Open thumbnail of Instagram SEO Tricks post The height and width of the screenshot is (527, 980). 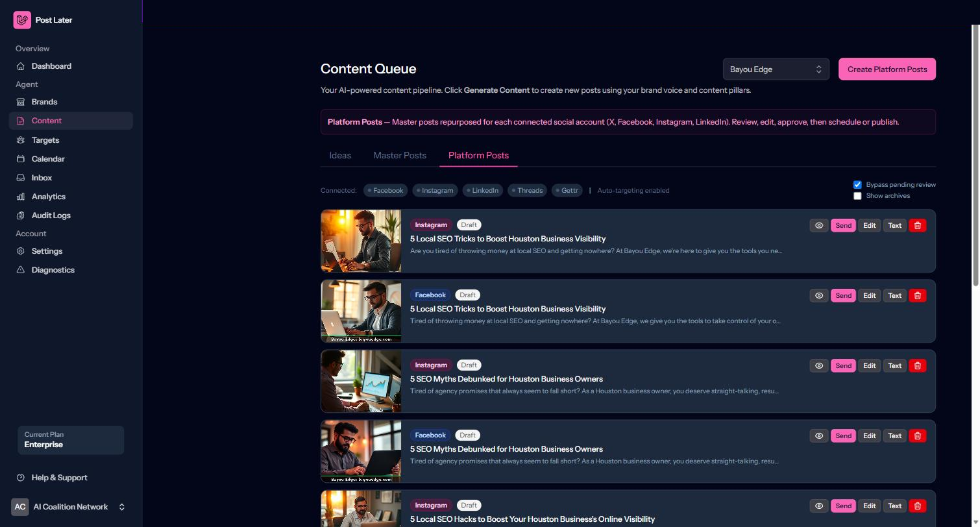click(x=361, y=241)
